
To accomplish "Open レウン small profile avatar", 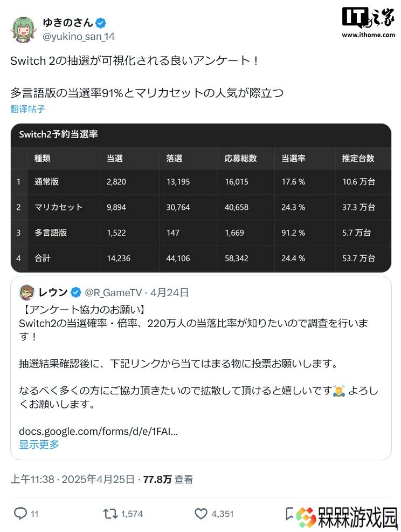I will tap(27, 292).
